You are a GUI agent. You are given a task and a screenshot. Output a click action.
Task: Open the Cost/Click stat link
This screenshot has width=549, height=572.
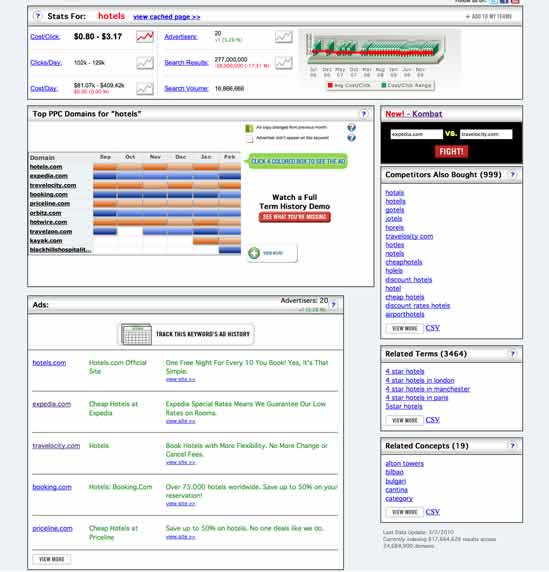45,36
